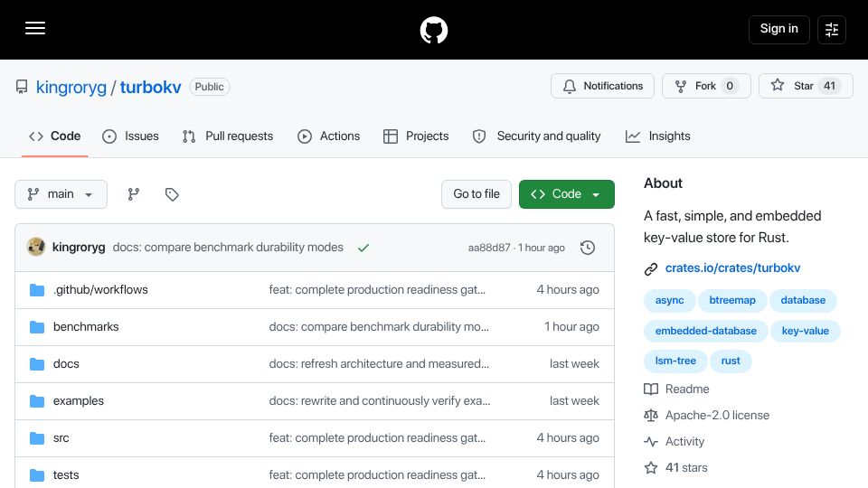Open the hamburger navigation menu
The image size is (868, 488).
[x=35, y=28]
